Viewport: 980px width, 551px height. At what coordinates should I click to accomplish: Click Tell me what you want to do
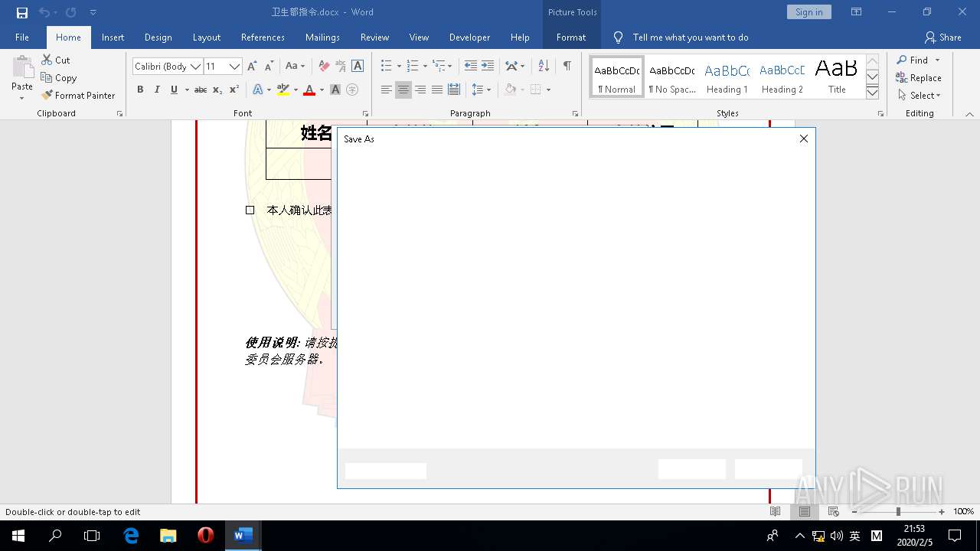click(x=691, y=37)
